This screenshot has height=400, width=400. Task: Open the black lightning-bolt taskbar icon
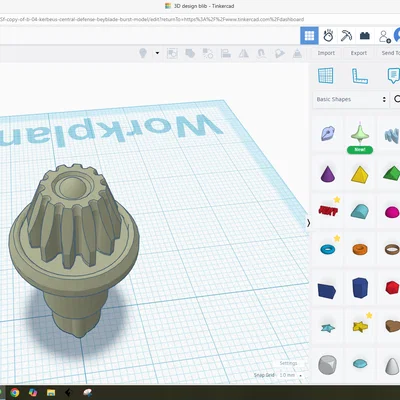tap(69, 393)
